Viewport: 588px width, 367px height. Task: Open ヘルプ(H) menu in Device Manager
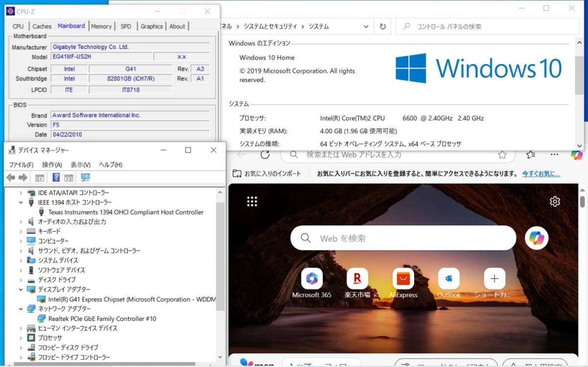pyautogui.click(x=111, y=165)
